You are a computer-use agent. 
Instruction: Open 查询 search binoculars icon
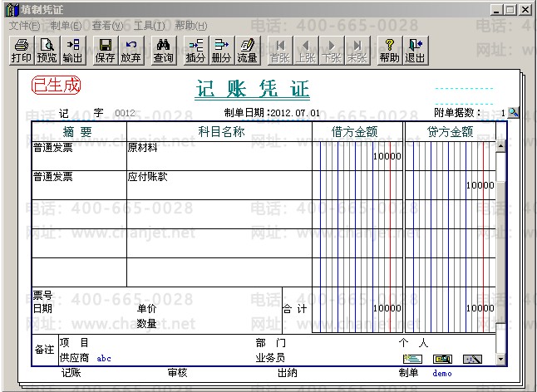click(164, 51)
